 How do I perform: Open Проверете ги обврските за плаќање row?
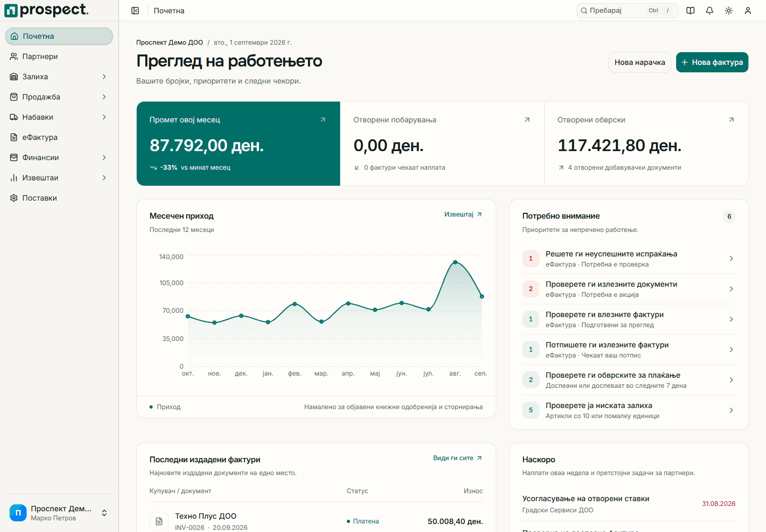pos(629,380)
